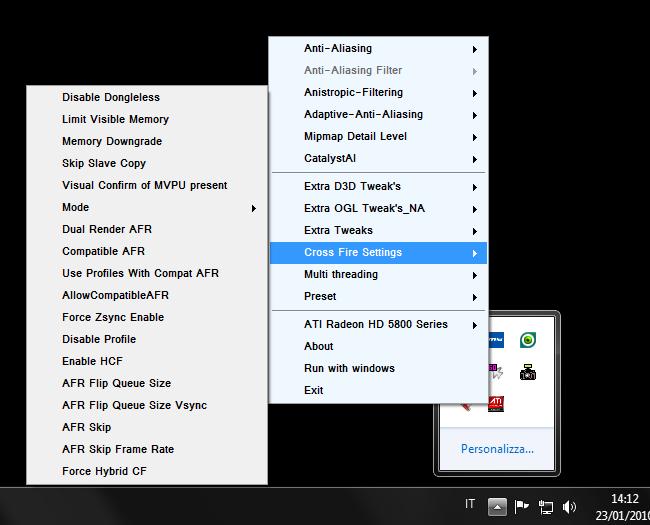Expand the CatalystAI submenu arrow

[475, 159]
